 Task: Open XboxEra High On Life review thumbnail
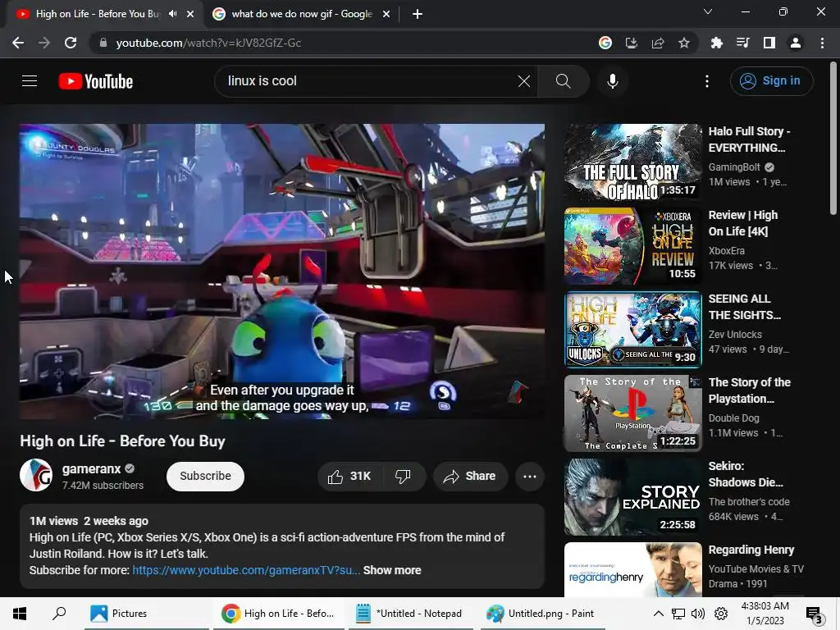pos(632,246)
